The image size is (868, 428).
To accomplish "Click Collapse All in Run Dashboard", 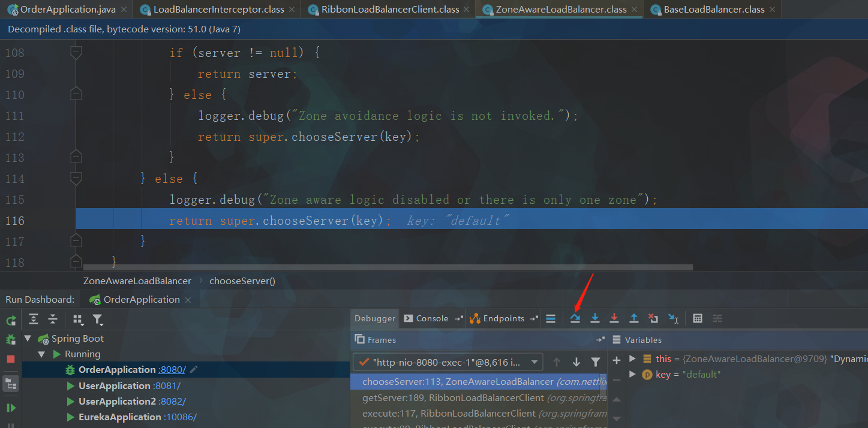I will point(53,319).
